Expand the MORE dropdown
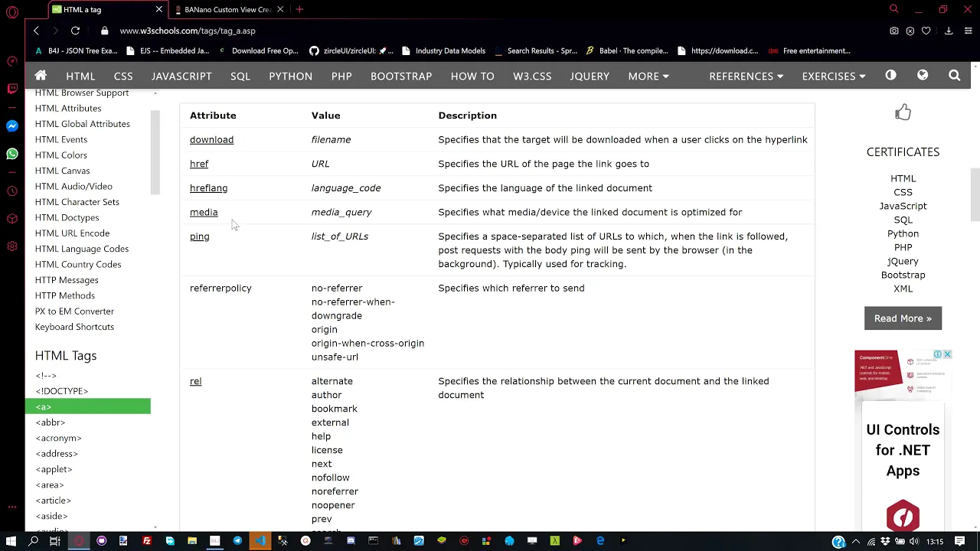This screenshot has width=980, height=551. 648,76
